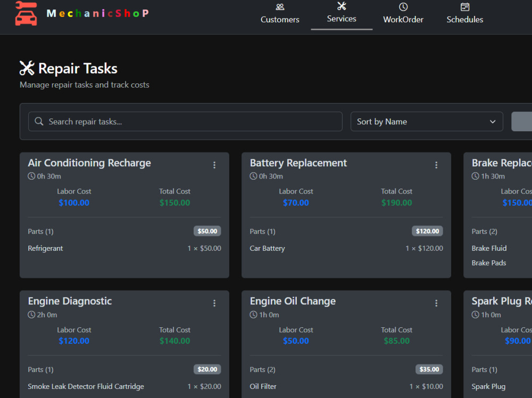Click the Services wrench icon in navbar
The width and height of the screenshot is (532, 398).
tap(342, 6)
